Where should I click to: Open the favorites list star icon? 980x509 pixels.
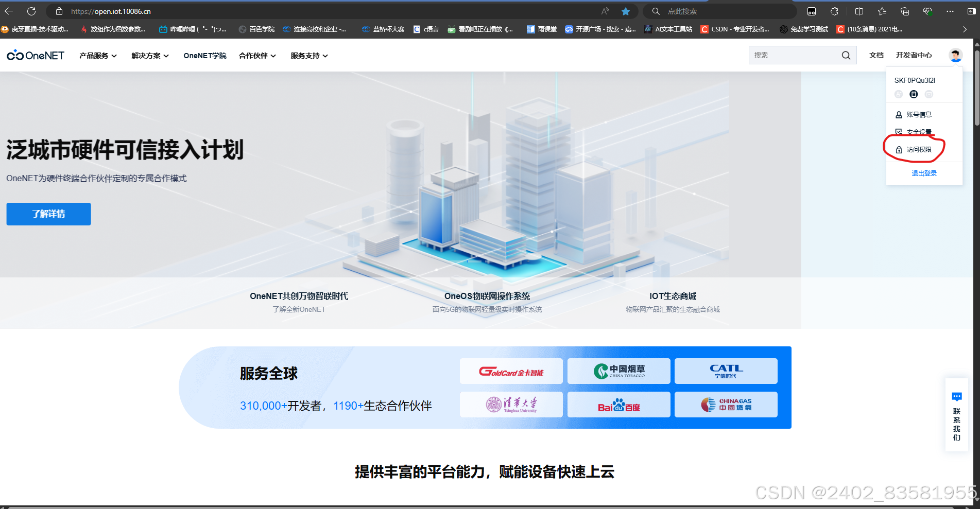point(882,11)
